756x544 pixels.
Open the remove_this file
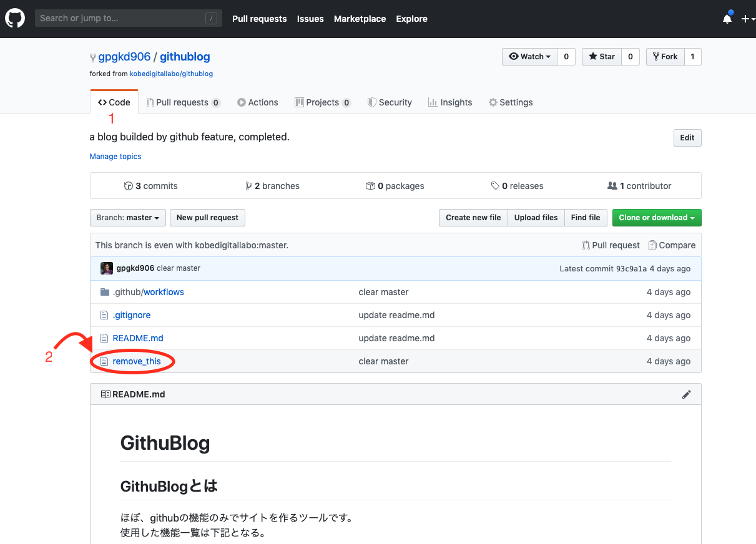137,361
